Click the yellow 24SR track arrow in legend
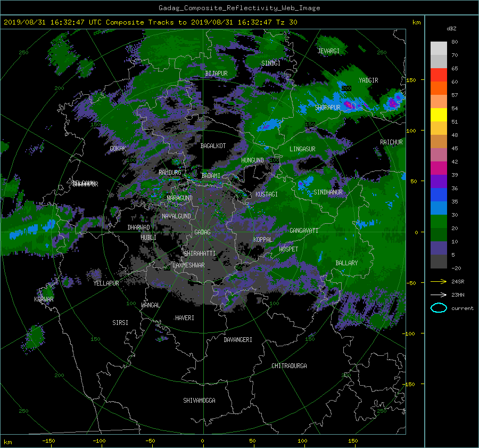 (439, 281)
